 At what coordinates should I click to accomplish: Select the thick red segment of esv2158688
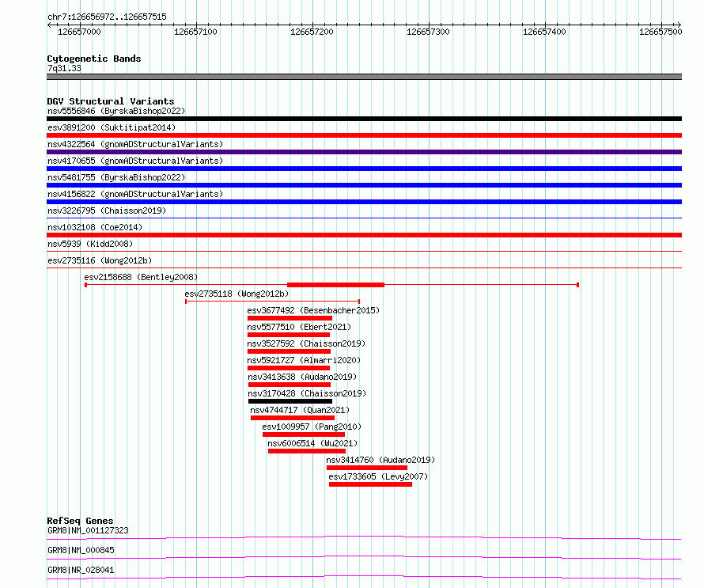[x=336, y=285]
